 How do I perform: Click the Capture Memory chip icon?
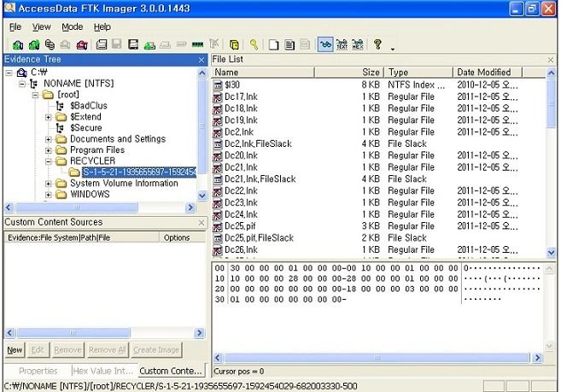[x=197, y=44]
